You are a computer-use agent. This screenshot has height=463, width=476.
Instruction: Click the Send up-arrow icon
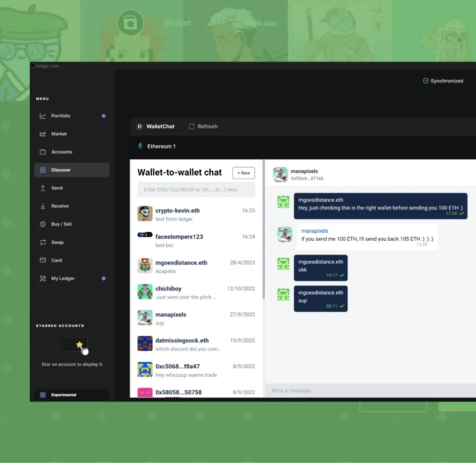click(43, 188)
